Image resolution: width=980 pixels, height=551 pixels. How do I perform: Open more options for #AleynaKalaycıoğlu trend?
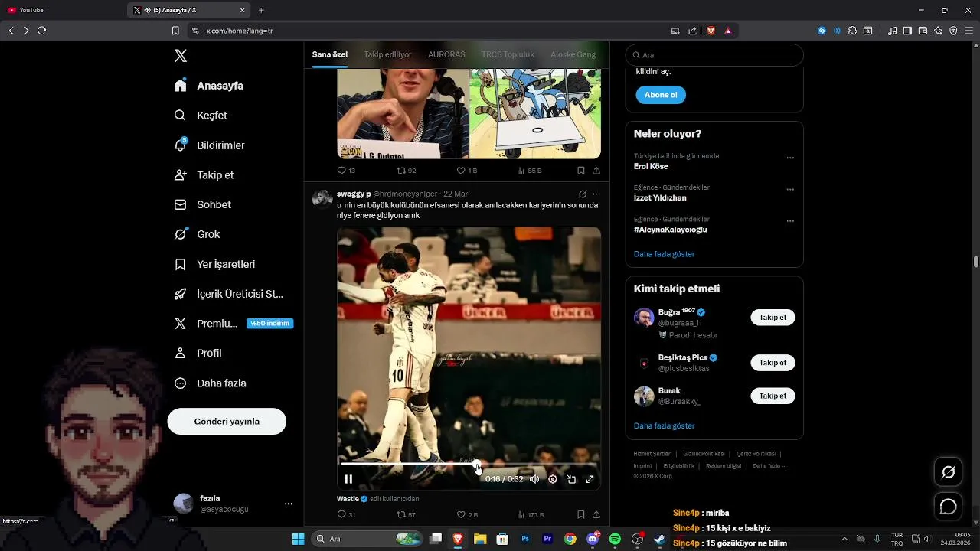click(790, 222)
